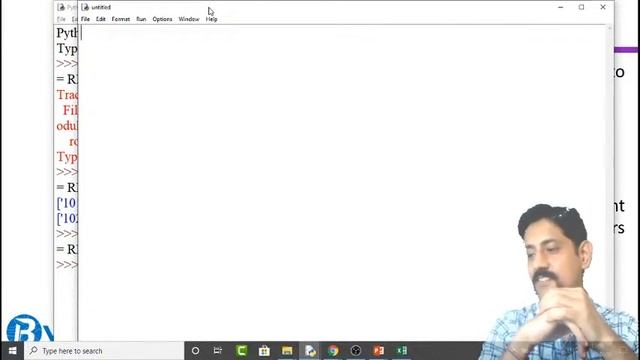Open the dark round OBS taskbar icon
This screenshot has width=640, height=360.
pyautogui.click(x=356, y=351)
